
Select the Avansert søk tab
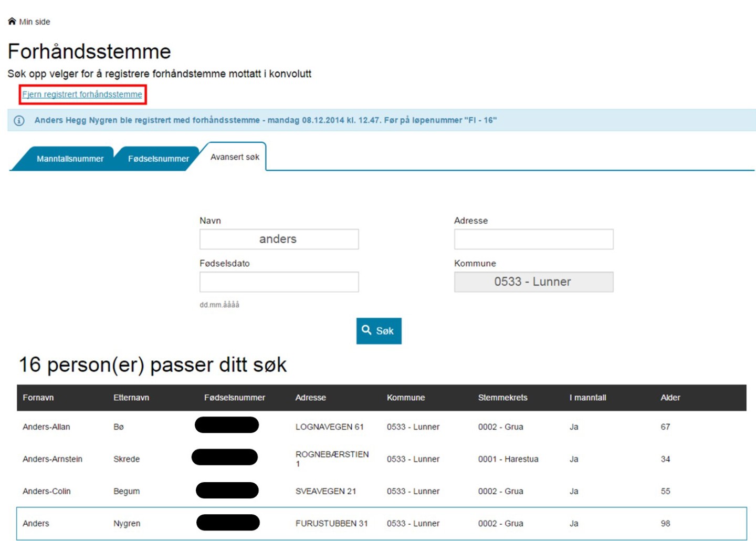tap(235, 157)
